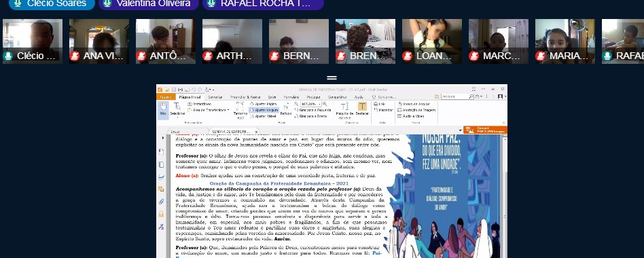Image resolution: width=644 pixels, height=258 pixels.
Task: Open the page thumbnails panel icon
Action: coord(162,164)
